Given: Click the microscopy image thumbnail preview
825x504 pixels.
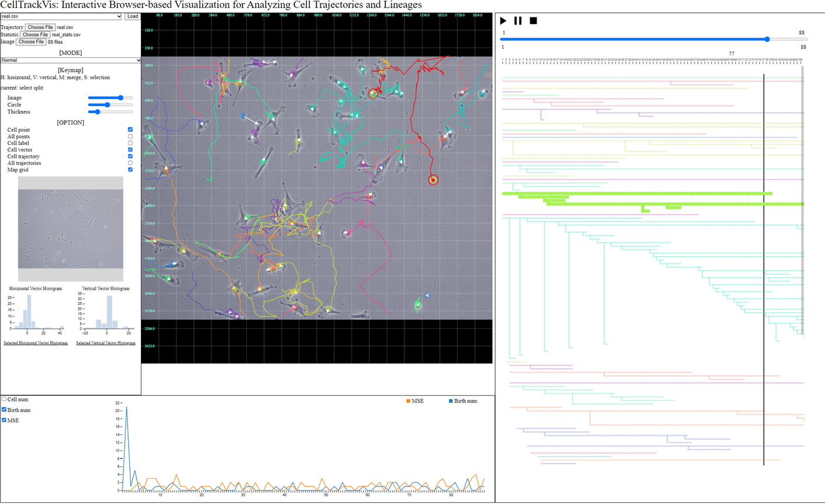Looking at the screenshot, I should pyautogui.click(x=70, y=230).
